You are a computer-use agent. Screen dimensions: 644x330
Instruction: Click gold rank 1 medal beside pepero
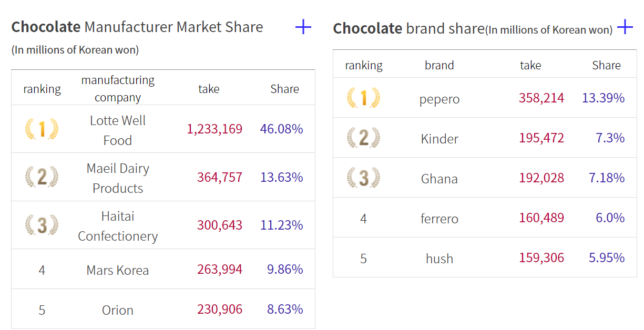coord(363,98)
